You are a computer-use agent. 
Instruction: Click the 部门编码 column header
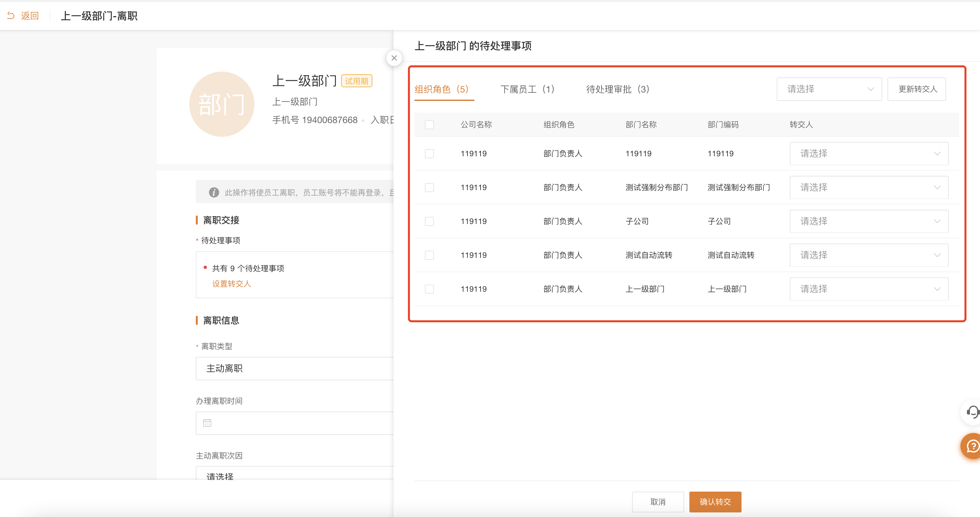(x=723, y=125)
